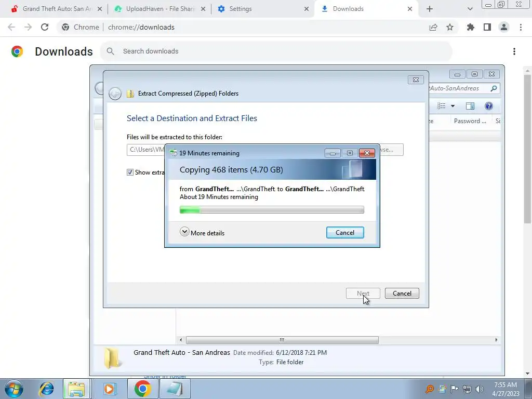This screenshot has width=532, height=399.
Task: Bookmark this page with the star
Action: tap(450, 27)
